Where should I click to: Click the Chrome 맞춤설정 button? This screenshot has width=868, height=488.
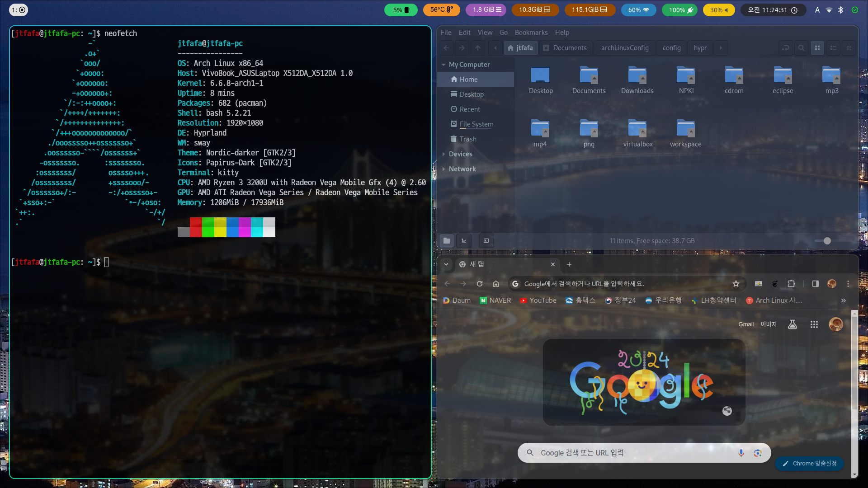coord(809,464)
